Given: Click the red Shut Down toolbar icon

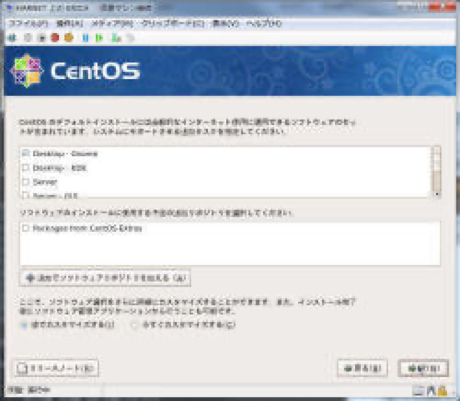Looking at the screenshot, I should coord(55,38).
